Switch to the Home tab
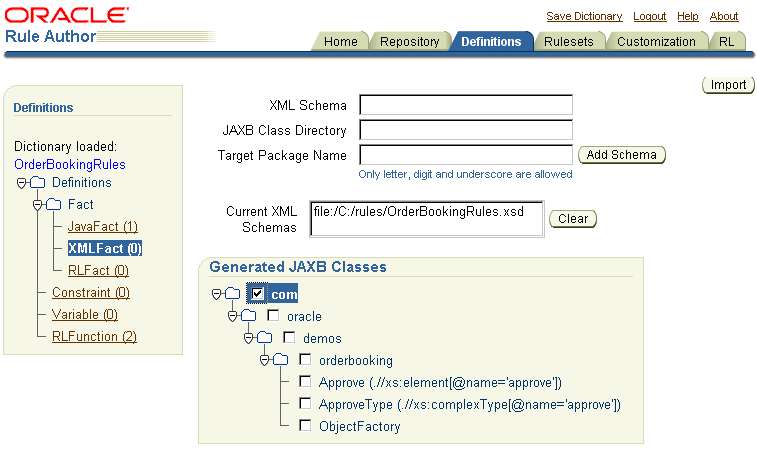Screen dimensions: 757x455 340,42
